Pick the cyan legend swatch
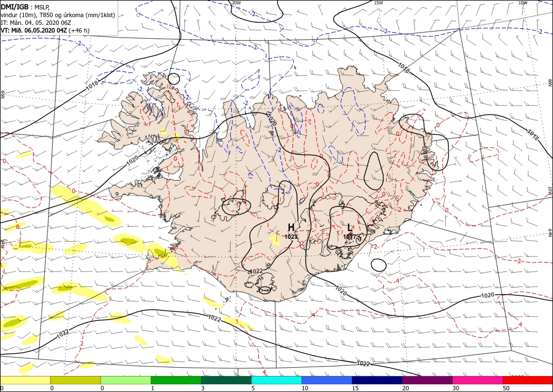This screenshot has width=553, height=392. (x=276, y=380)
